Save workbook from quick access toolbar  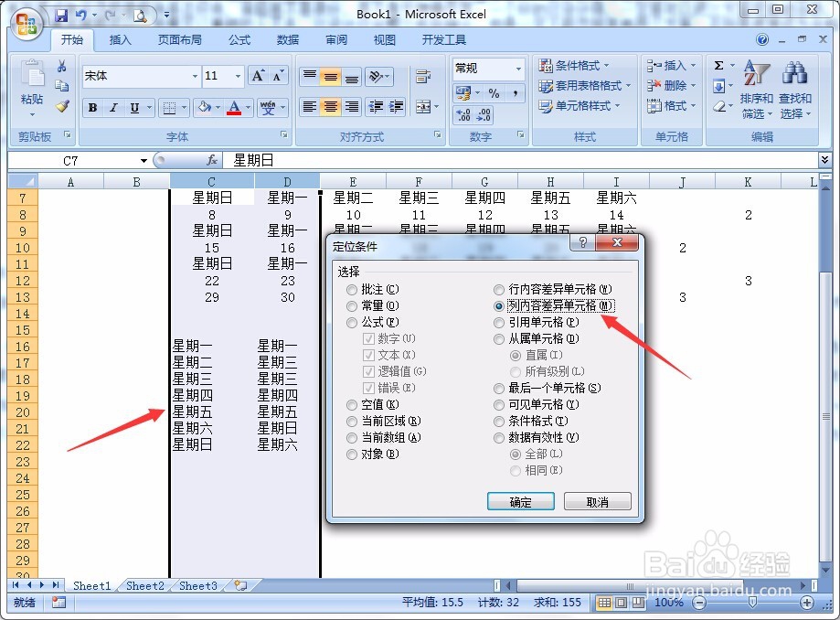(x=61, y=15)
